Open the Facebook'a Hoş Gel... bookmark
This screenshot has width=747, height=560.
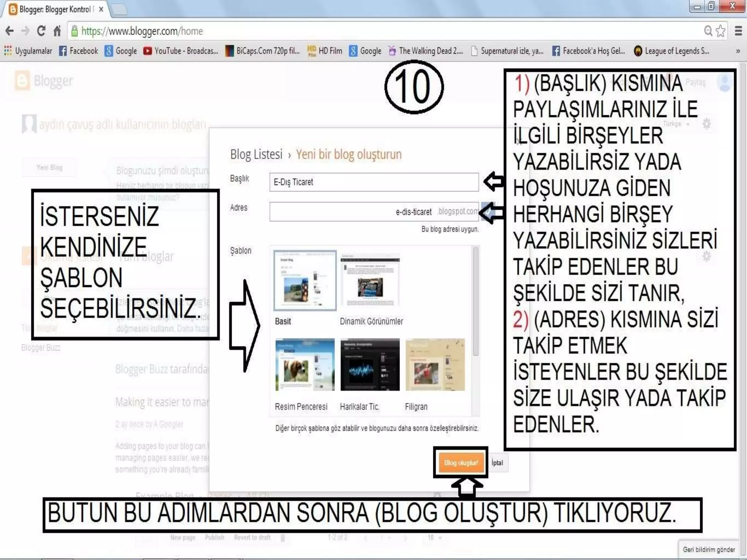click(x=588, y=51)
